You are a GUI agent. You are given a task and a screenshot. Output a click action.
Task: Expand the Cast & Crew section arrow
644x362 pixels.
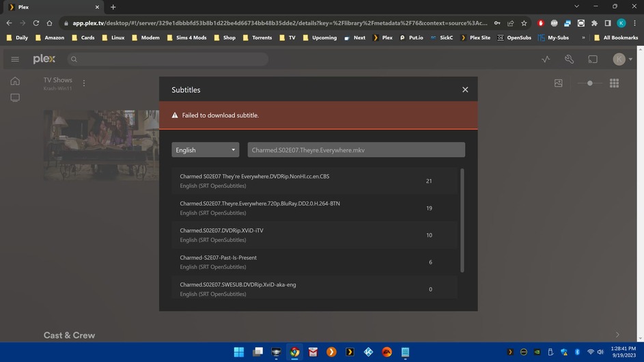pyautogui.click(x=617, y=335)
